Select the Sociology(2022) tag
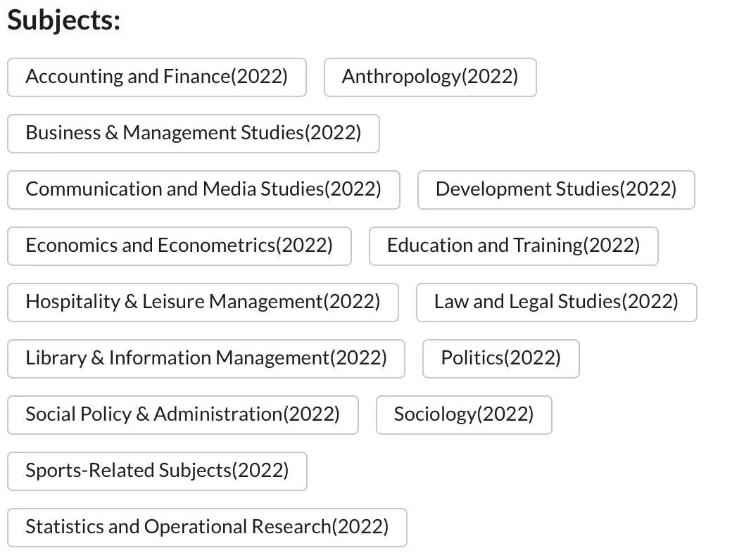The height and width of the screenshot is (560, 732). pyautogui.click(x=463, y=414)
